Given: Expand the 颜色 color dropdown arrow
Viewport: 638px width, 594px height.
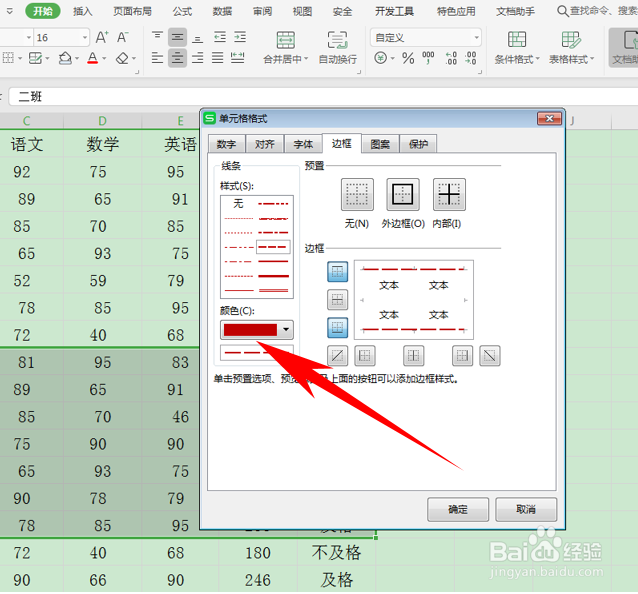Looking at the screenshot, I should pyautogui.click(x=286, y=330).
